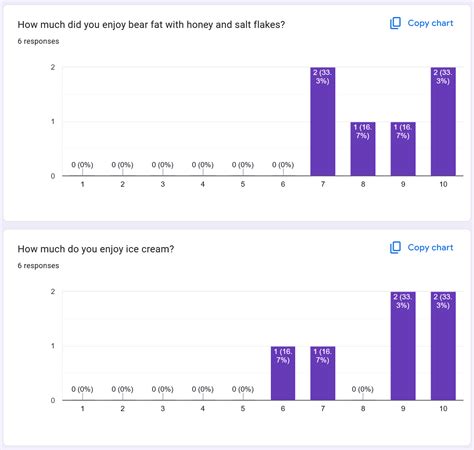
Task: Click the copy icon on bear fat chart
Action: [395, 23]
